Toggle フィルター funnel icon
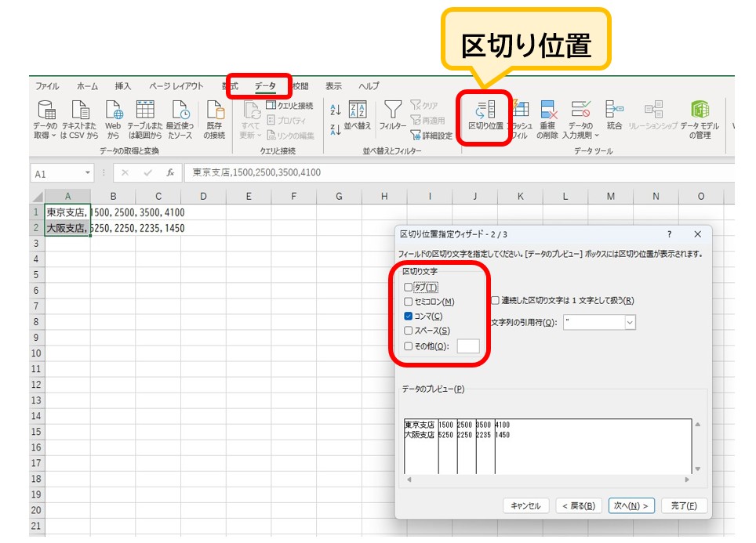The width and height of the screenshot is (756, 543). point(392,109)
